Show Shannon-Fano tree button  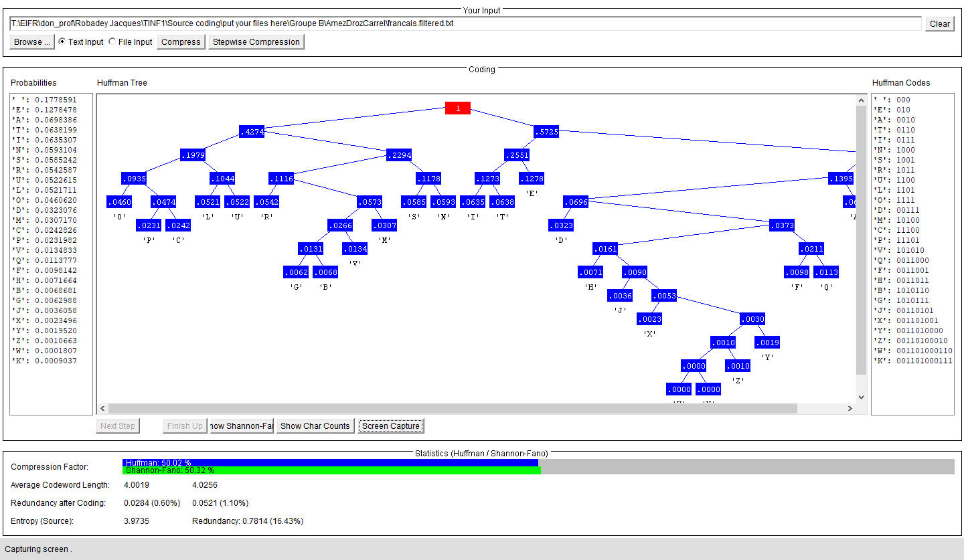(x=242, y=426)
